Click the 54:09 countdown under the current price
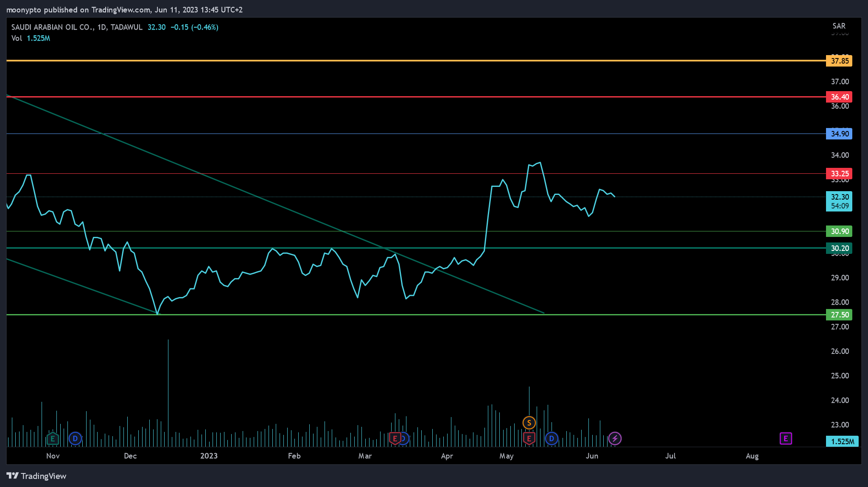868x487 pixels. (840, 206)
